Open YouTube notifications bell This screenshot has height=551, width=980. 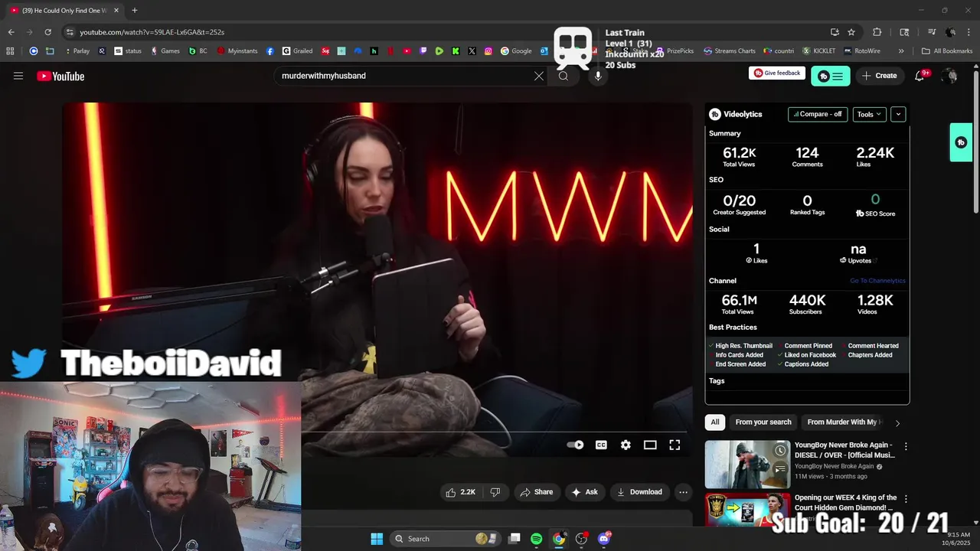click(x=920, y=76)
